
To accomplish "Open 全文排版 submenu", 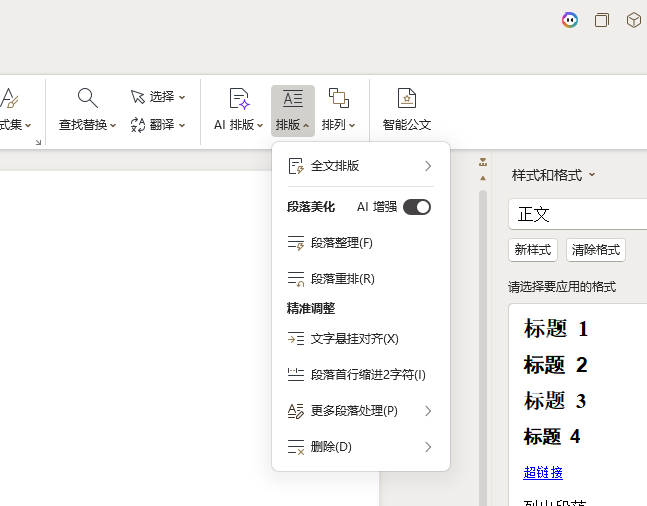I will tap(360, 166).
